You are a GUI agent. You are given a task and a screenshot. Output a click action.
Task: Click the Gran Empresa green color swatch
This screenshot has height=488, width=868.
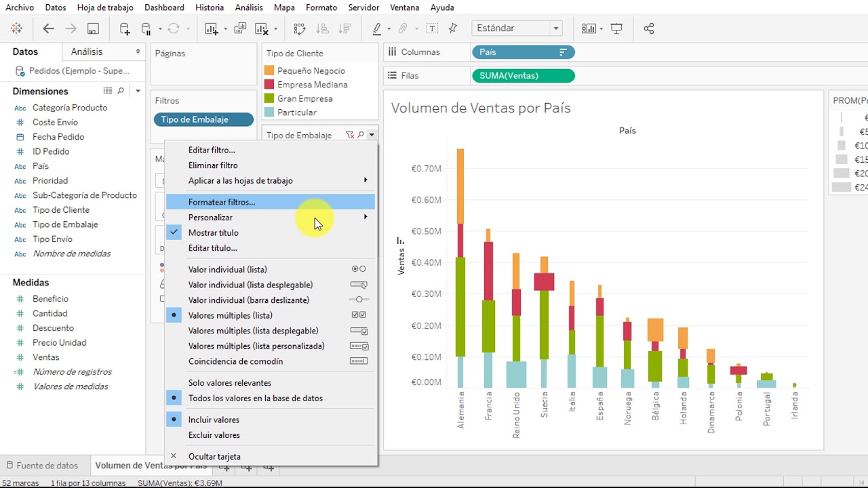[269, 98]
